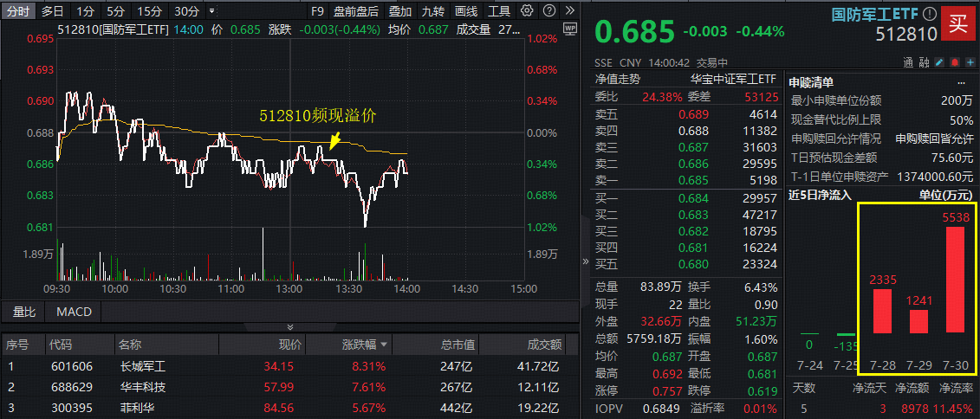Screen dimensions: 980x419
Task: Open the WP monitor icon on chart
Action: point(568,28)
